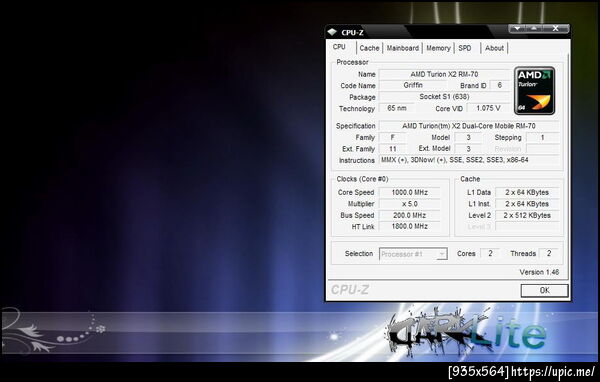Click the Technology value 65 nm

[397, 108]
